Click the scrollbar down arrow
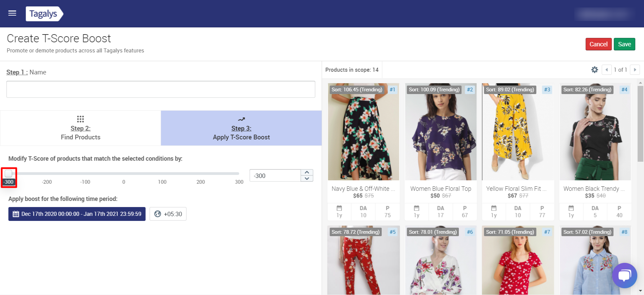The height and width of the screenshot is (295, 644). (x=640, y=291)
